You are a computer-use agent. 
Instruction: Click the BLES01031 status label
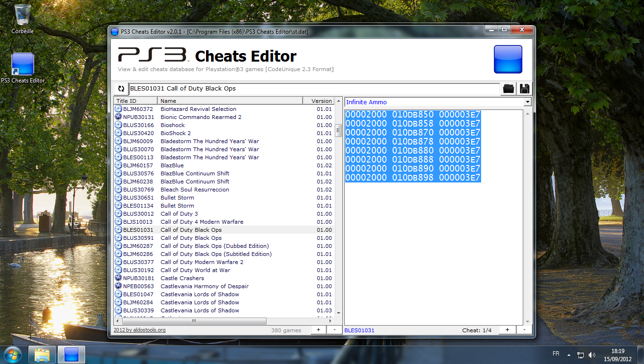click(359, 330)
